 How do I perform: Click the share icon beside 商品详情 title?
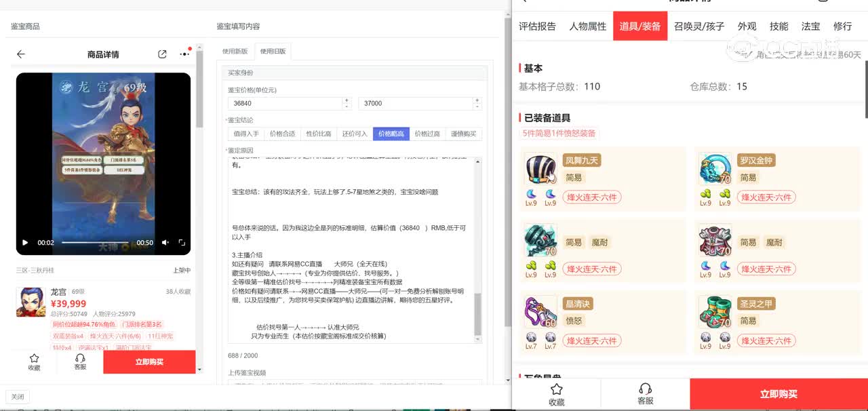(x=162, y=54)
